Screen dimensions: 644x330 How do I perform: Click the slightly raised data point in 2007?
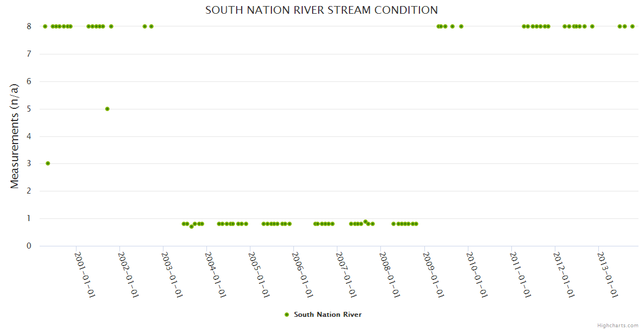(x=365, y=222)
